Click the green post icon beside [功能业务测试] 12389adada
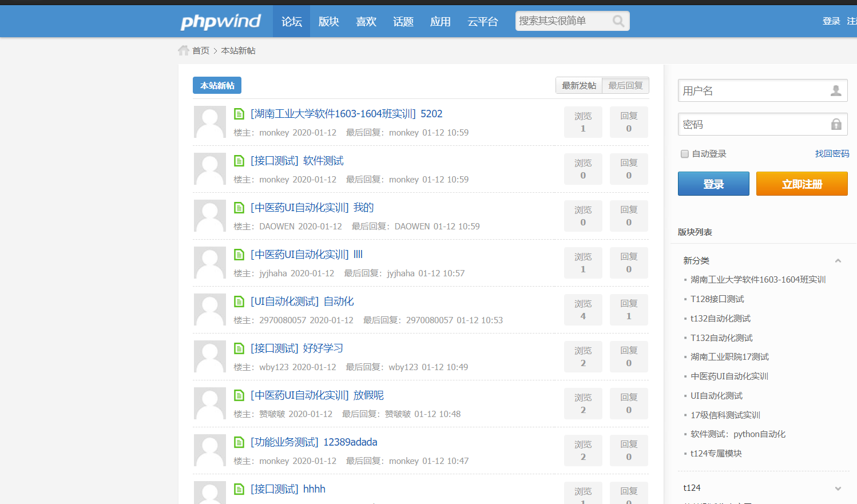Viewport: 857px width, 504px height. click(239, 442)
